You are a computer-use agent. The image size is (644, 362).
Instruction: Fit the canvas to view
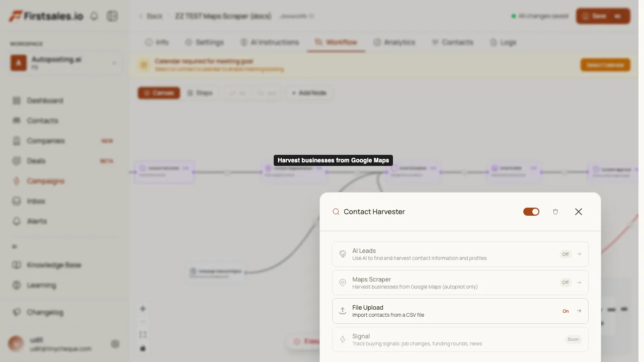143,335
